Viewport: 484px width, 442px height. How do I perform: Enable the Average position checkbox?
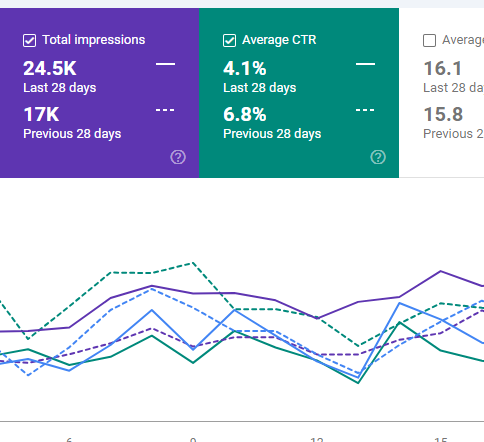coord(429,41)
